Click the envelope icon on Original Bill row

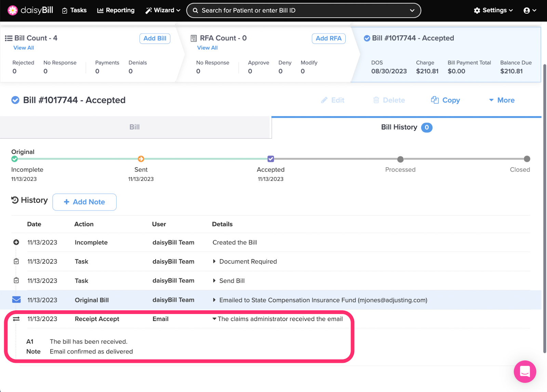pos(16,299)
